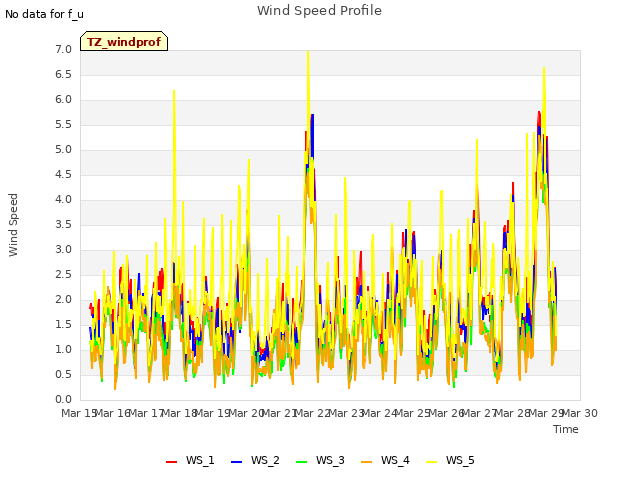Image resolution: width=640 pixels, height=480 pixels.
Task: Click the Wind Speed y-axis label
Action: tap(13, 225)
